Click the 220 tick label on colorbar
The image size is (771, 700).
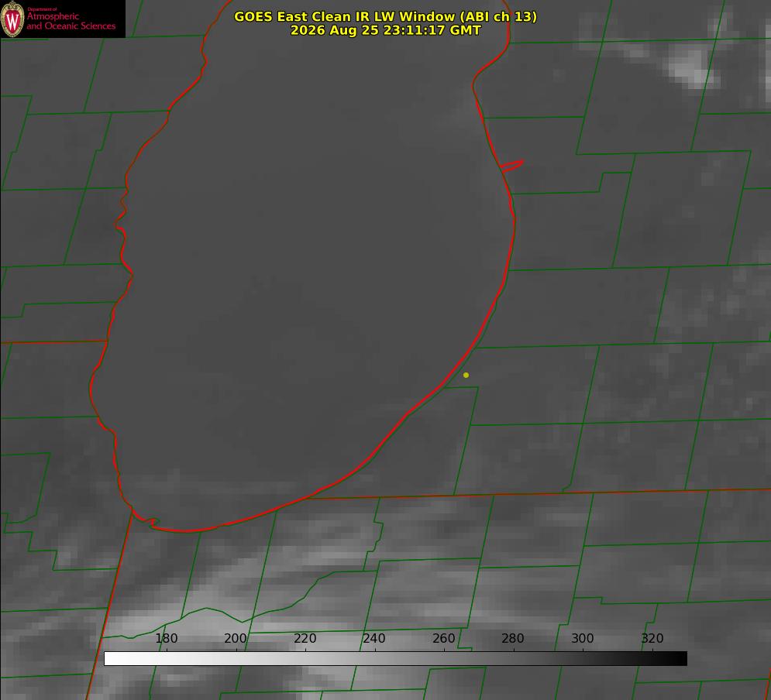pos(305,638)
